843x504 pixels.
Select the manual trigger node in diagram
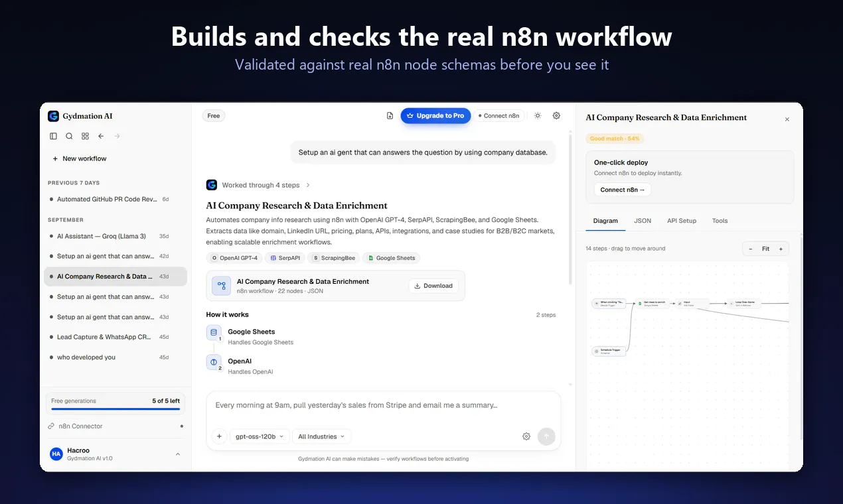pyautogui.click(x=609, y=303)
